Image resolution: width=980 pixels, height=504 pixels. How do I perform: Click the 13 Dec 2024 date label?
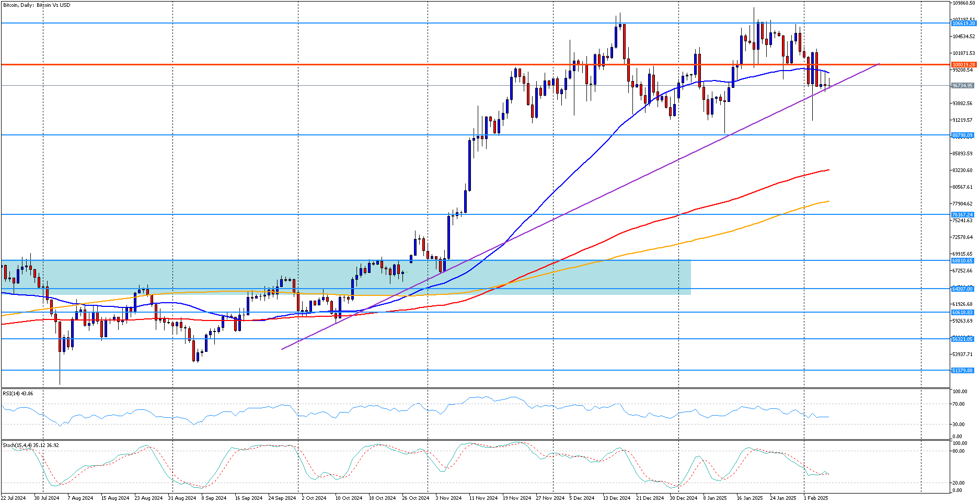coord(617,498)
